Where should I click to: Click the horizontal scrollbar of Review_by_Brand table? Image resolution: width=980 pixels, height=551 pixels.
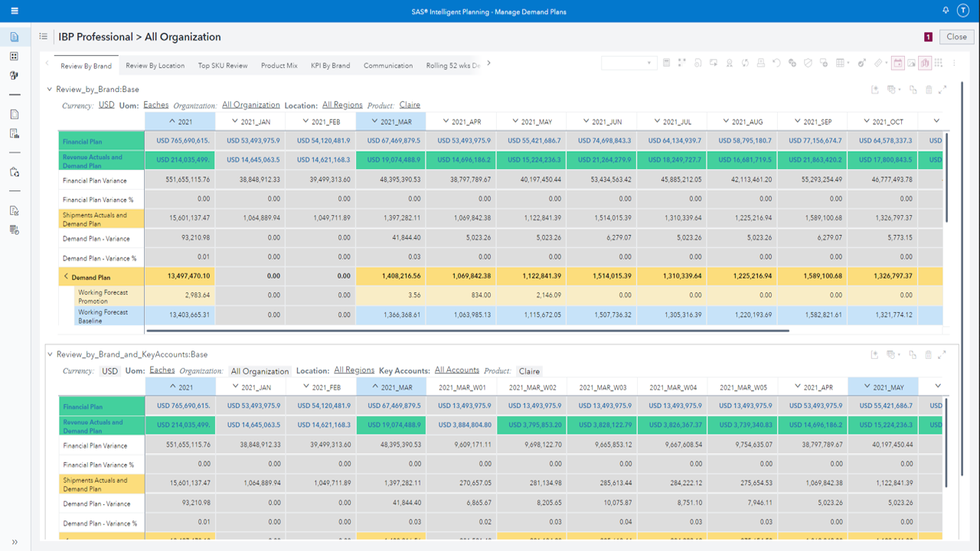click(x=467, y=331)
